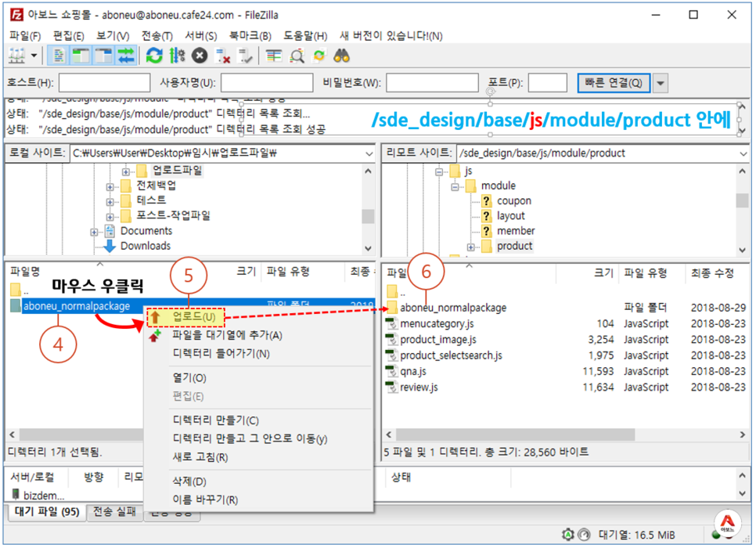756x548 pixels.
Task: Toggle the transfer queue display icon
Action: pos(126,56)
